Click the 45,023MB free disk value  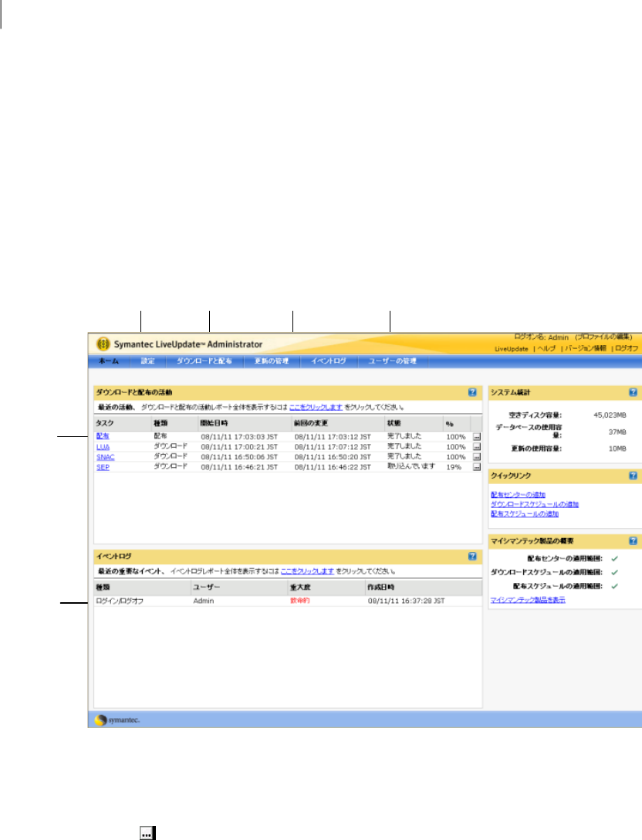coord(610,415)
